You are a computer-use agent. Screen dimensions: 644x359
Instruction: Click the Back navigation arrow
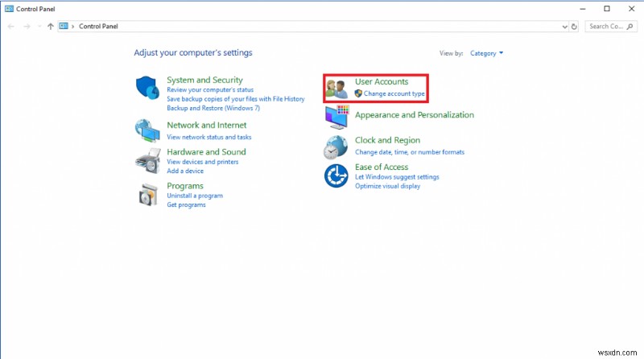[x=11, y=27]
